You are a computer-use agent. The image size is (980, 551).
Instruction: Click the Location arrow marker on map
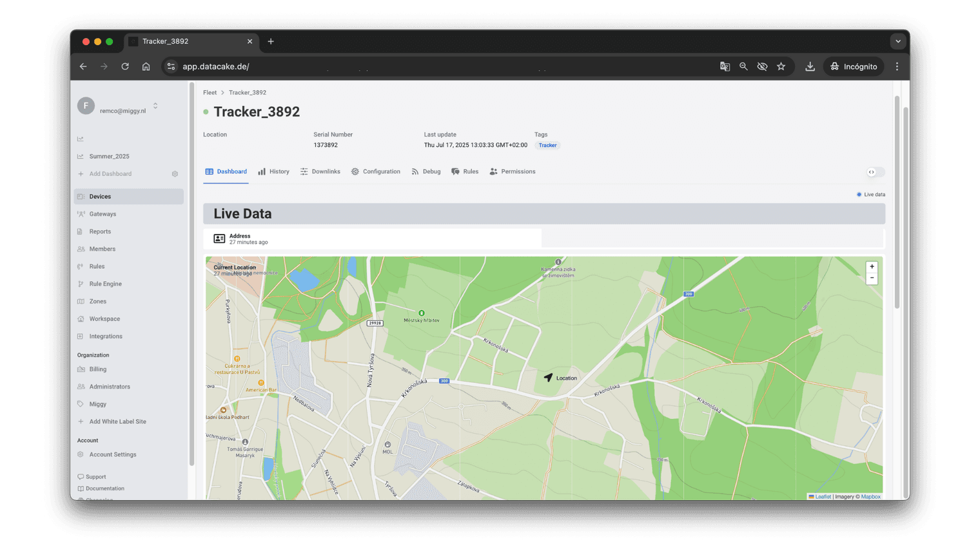(x=548, y=377)
